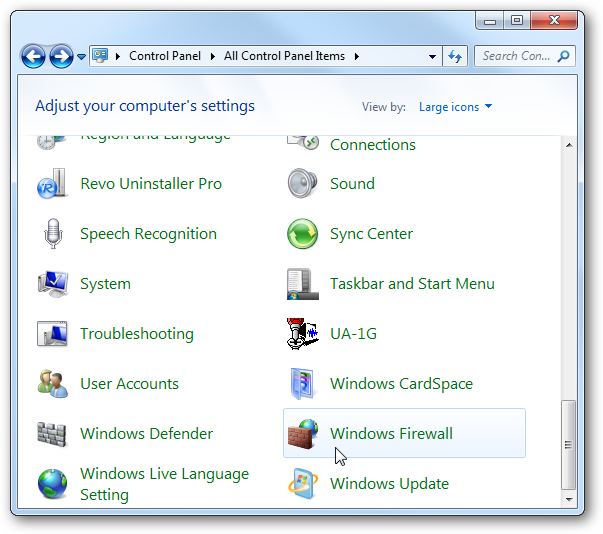Expand the arrow after All Control Panel Items

357,57
